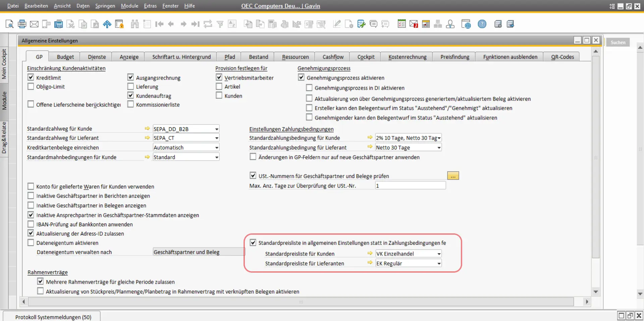Viewport: 644px width, 321px height.
Task: Toggle the Vertriebsmitarbeiter provision checkbox
Action: click(x=219, y=77)
